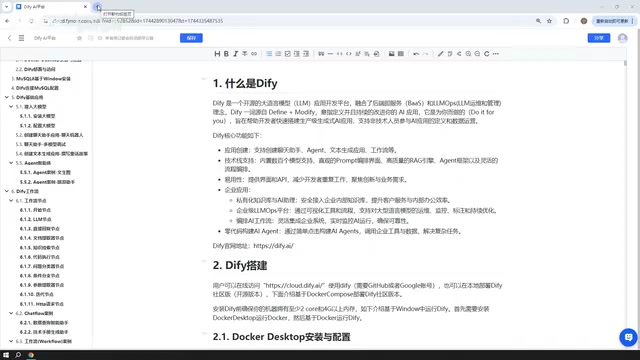
Task: Collapse section 5.1 接入大模型
Action: coord(11,107)
